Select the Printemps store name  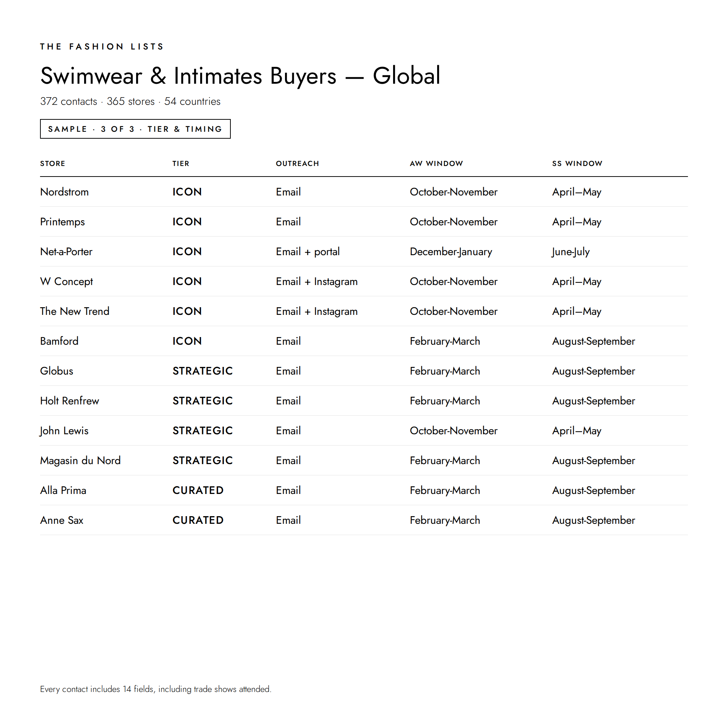63,222
